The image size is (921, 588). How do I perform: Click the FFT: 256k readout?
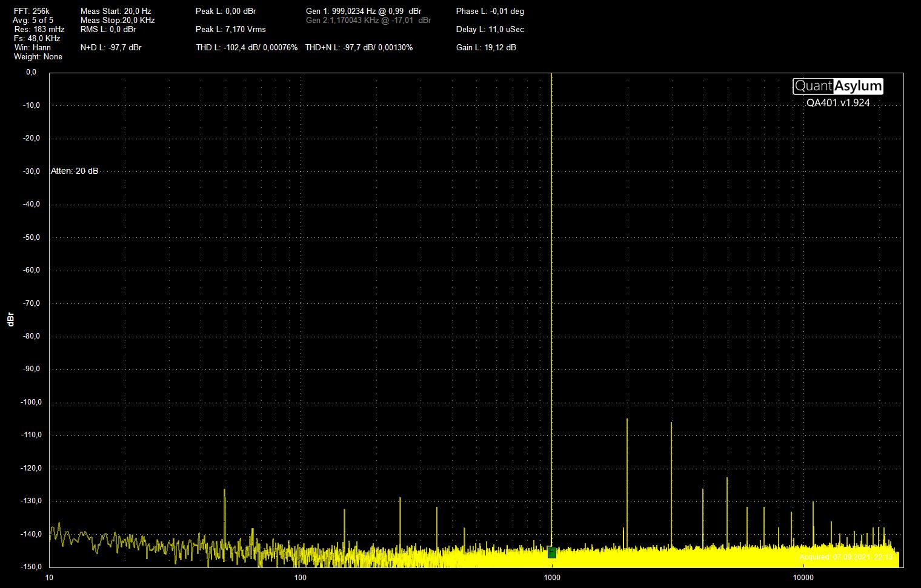coord(32,11)
